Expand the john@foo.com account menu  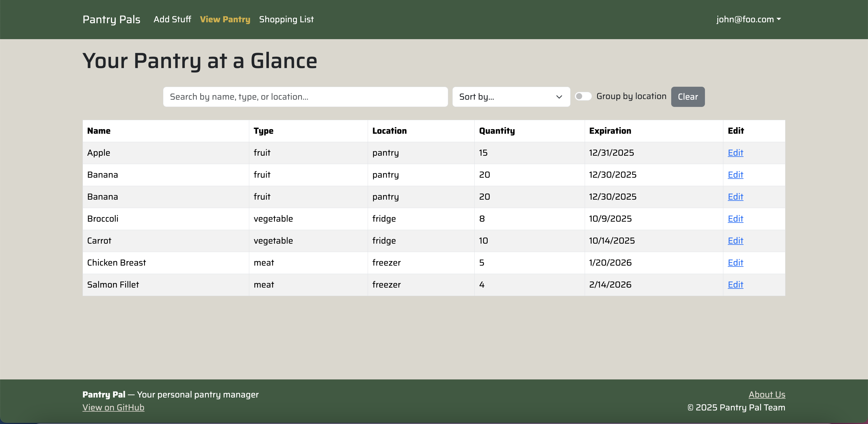[748, 20]
